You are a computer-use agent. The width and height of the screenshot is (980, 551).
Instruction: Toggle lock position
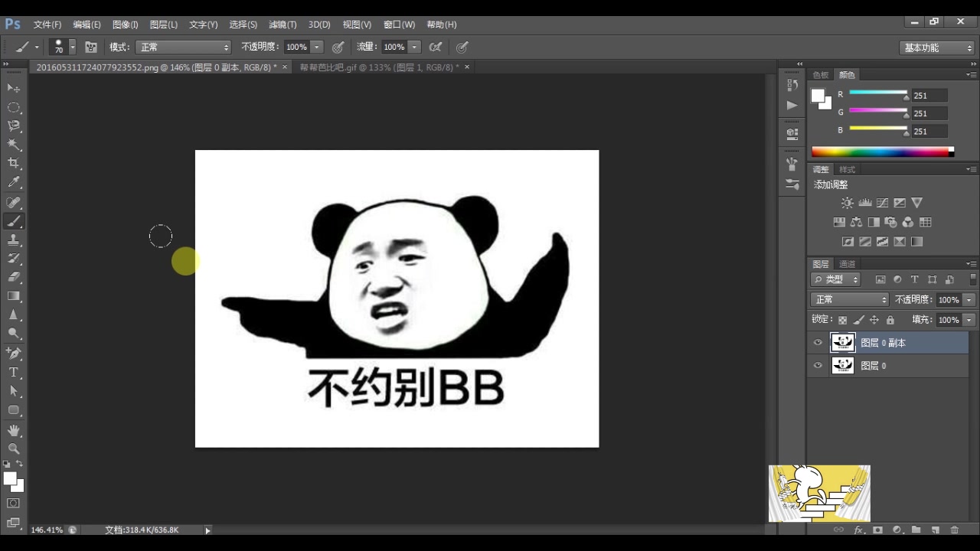coord(874,320)
